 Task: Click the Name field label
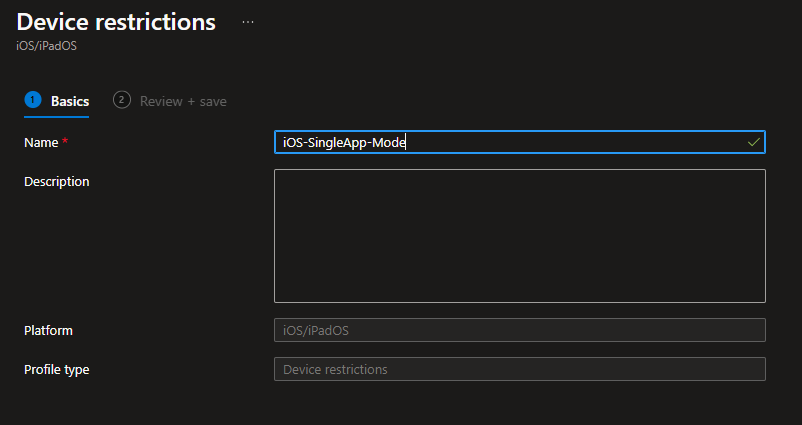point(41,143)
